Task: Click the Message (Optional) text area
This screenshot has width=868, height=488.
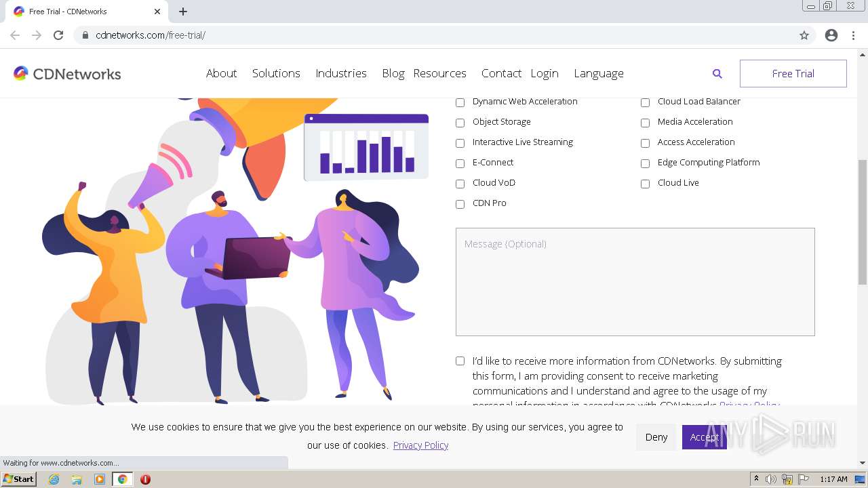Action: click(x=635, y=282)
